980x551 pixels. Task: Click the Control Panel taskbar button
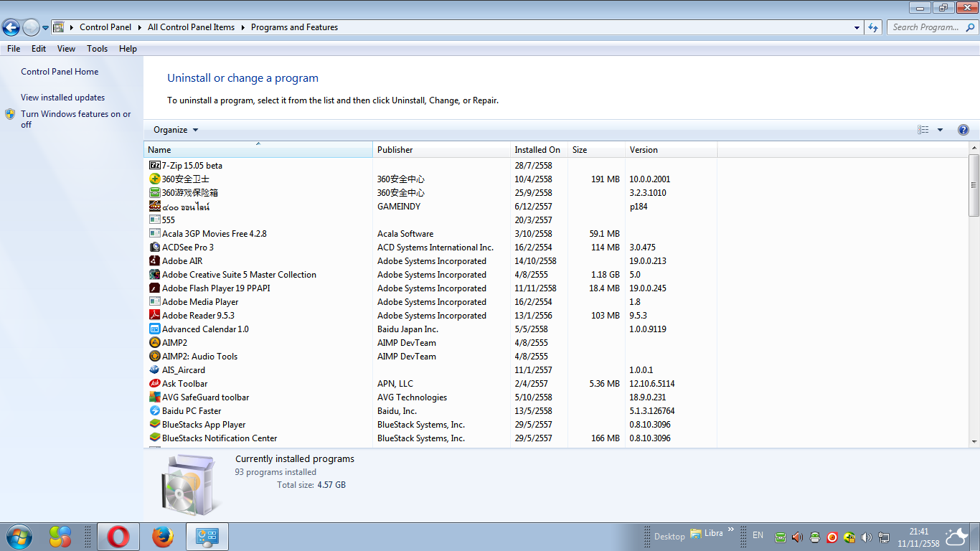click(207, 537)
